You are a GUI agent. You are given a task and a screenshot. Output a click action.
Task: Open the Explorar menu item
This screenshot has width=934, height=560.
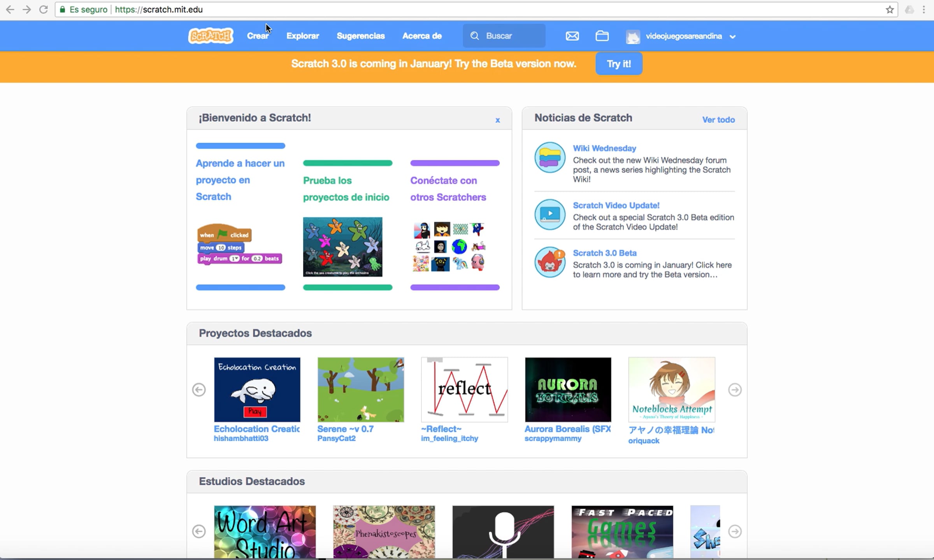click(303, 36)
